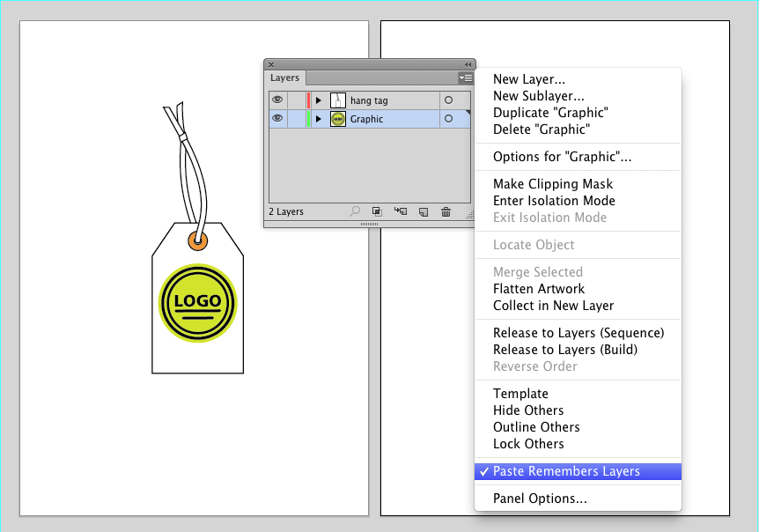Image resolution: width=759 pixels, height=532 pixels.
Task: Click the Graphic layer selection indicator corner
Action: 468,113
